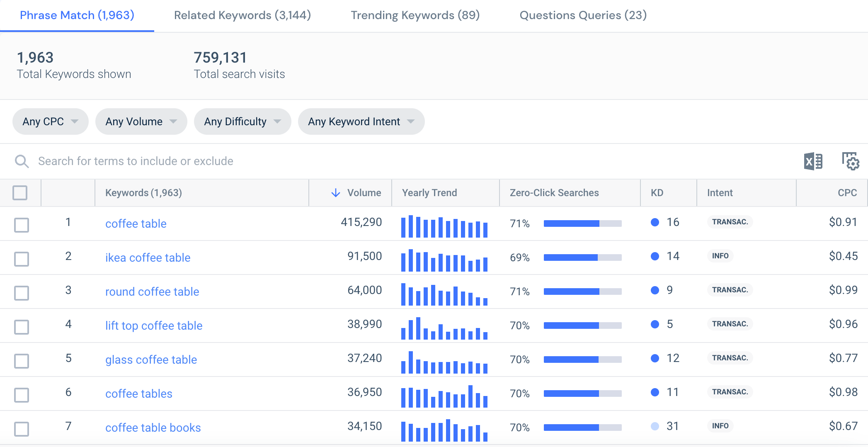Open the Trending Keywords tab
Viewport: 868px width, 447px height.
415,15
